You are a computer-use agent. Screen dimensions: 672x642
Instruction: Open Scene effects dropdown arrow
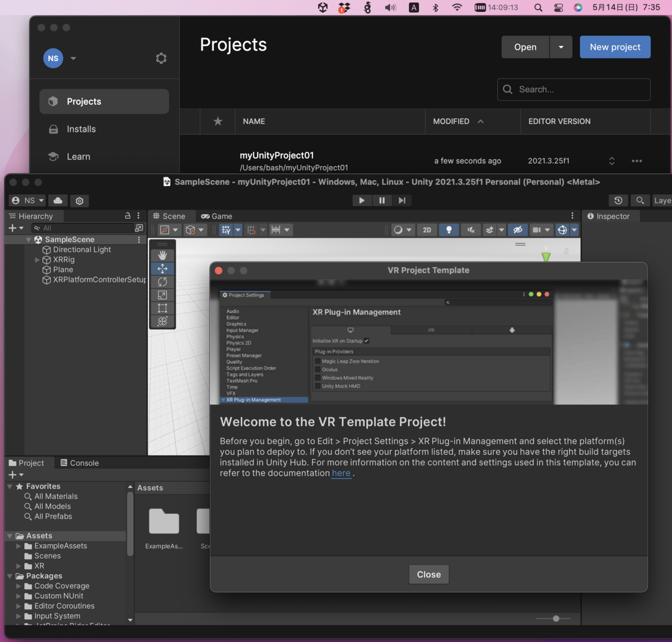point(502,230)
